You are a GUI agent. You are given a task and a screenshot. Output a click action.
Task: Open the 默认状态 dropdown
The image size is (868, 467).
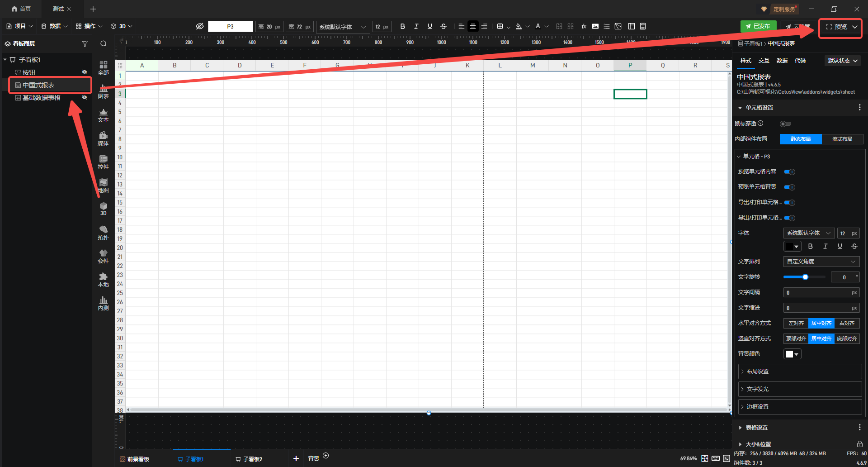(x=843, y=61)
